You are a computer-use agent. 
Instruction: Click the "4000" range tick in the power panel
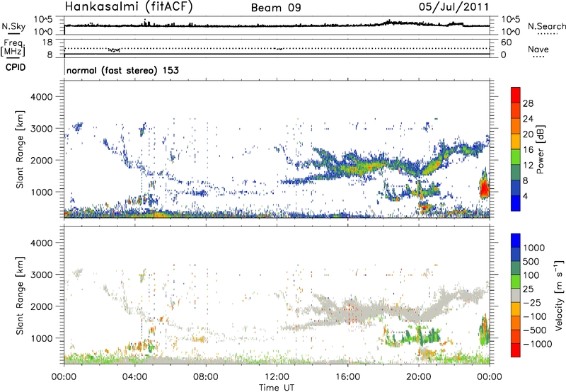click(41, 97)
